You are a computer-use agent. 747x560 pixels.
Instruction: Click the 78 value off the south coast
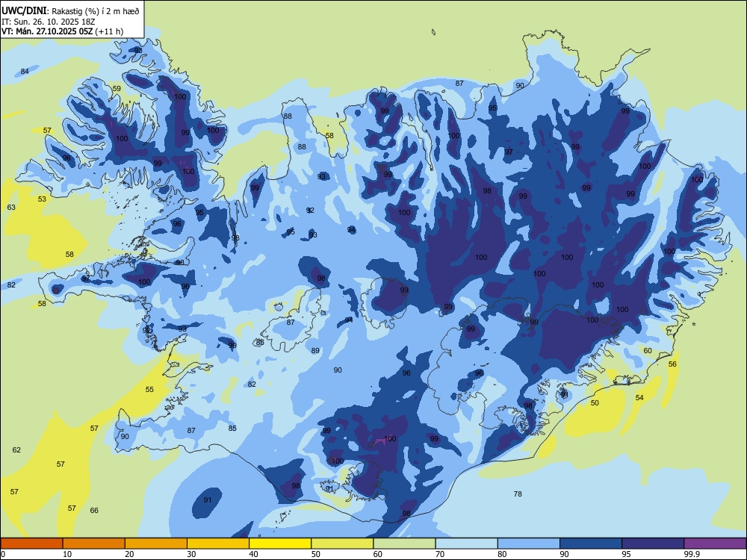[518, 494]
